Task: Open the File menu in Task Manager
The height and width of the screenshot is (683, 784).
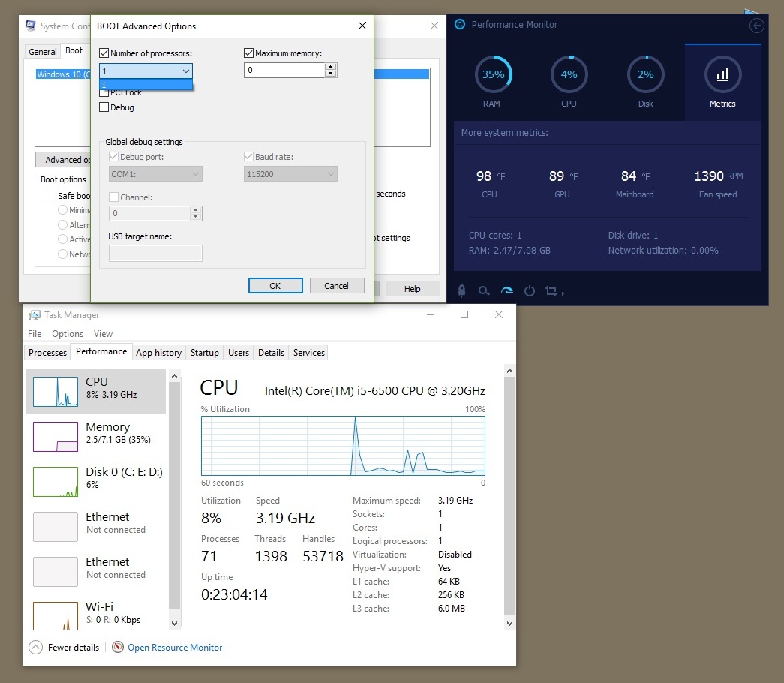Action: tap(35, 334)
